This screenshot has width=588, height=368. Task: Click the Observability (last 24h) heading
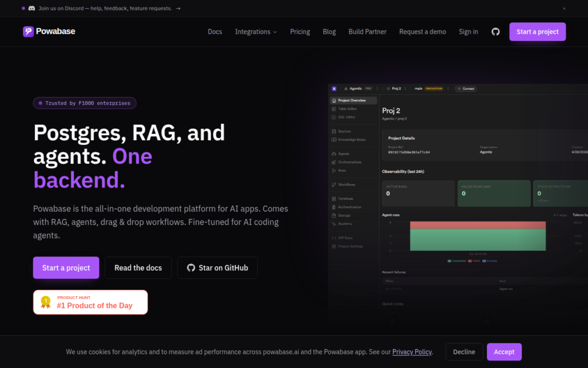coord(403,171)
